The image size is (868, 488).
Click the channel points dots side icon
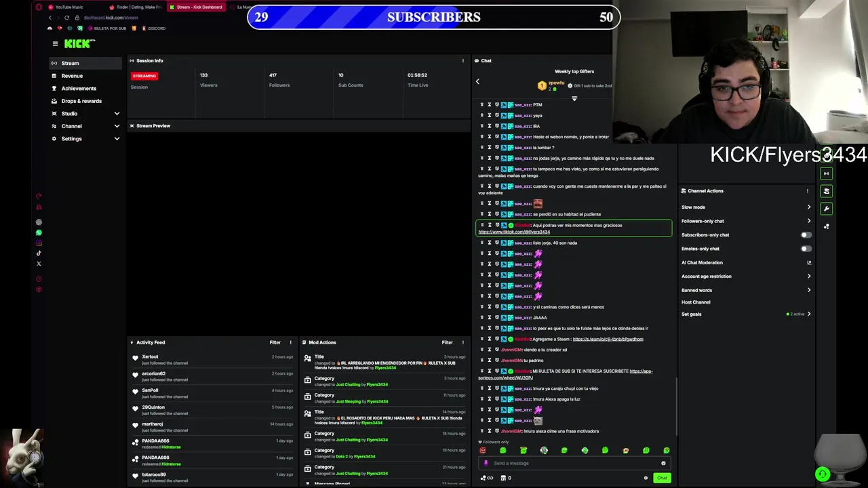826,226
